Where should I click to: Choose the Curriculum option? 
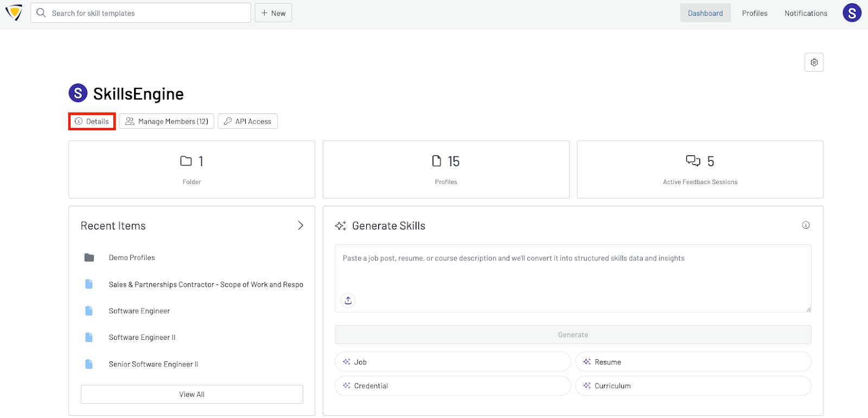coord(693,386)
